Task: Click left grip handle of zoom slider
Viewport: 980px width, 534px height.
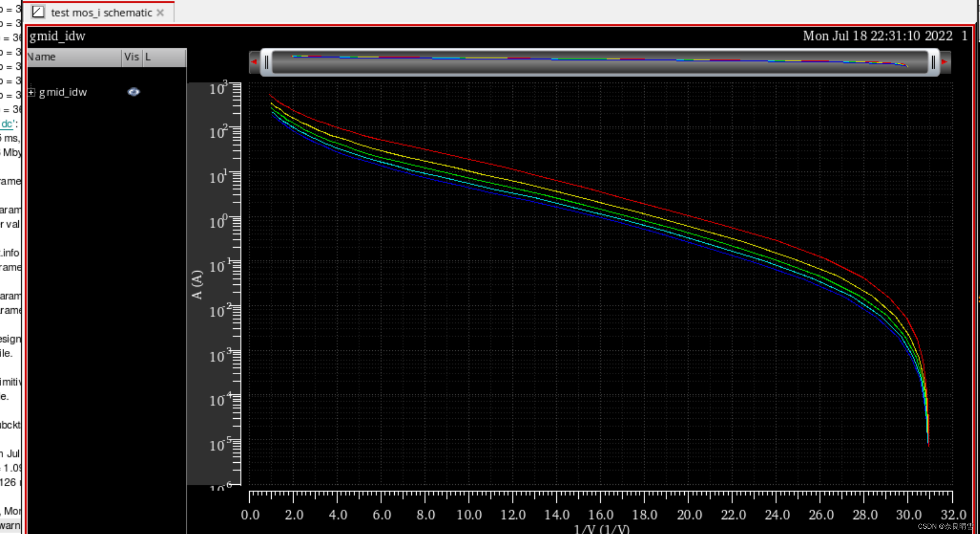Action: (266, 62)
